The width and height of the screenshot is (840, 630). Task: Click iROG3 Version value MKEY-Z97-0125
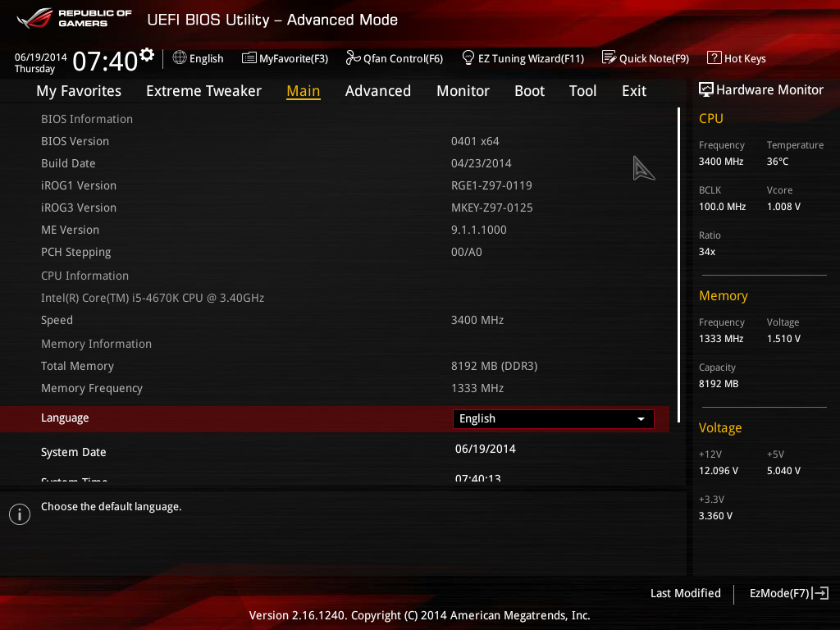[x=492, y=208]
